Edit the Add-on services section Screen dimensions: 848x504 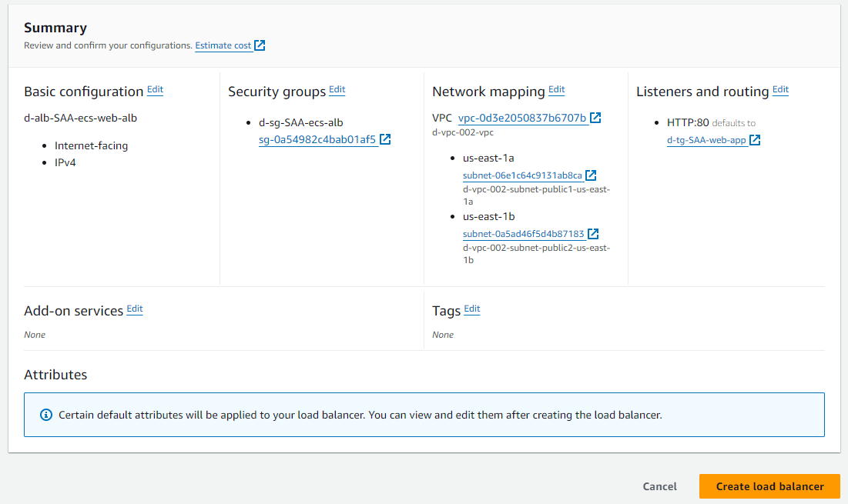point(135,309)
